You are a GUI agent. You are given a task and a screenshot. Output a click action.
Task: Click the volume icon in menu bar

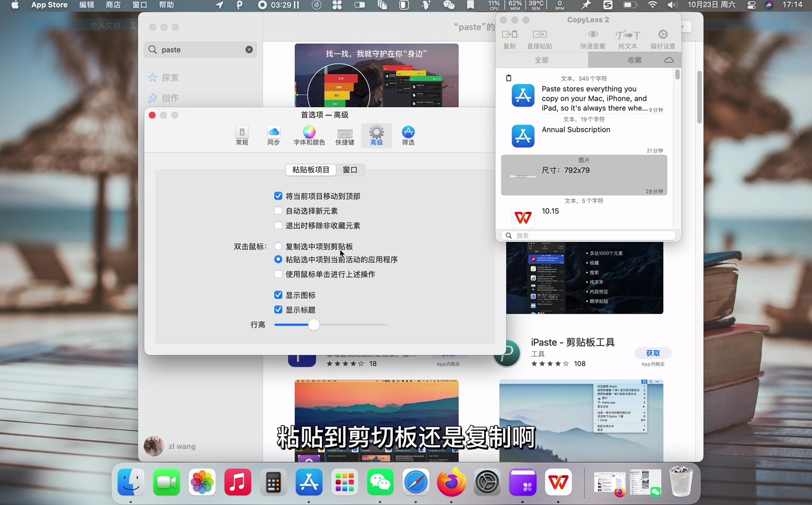click(x=673, y=5)
